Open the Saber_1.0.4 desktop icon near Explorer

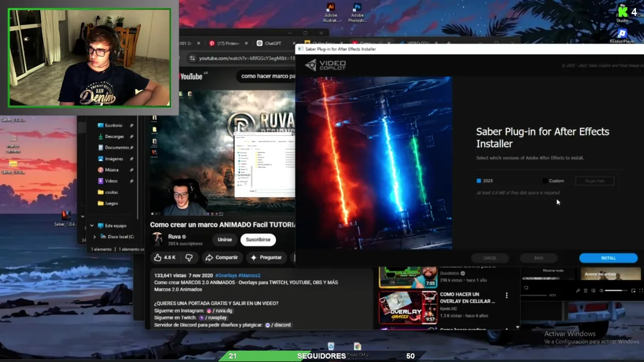click(x=66, y=219)
